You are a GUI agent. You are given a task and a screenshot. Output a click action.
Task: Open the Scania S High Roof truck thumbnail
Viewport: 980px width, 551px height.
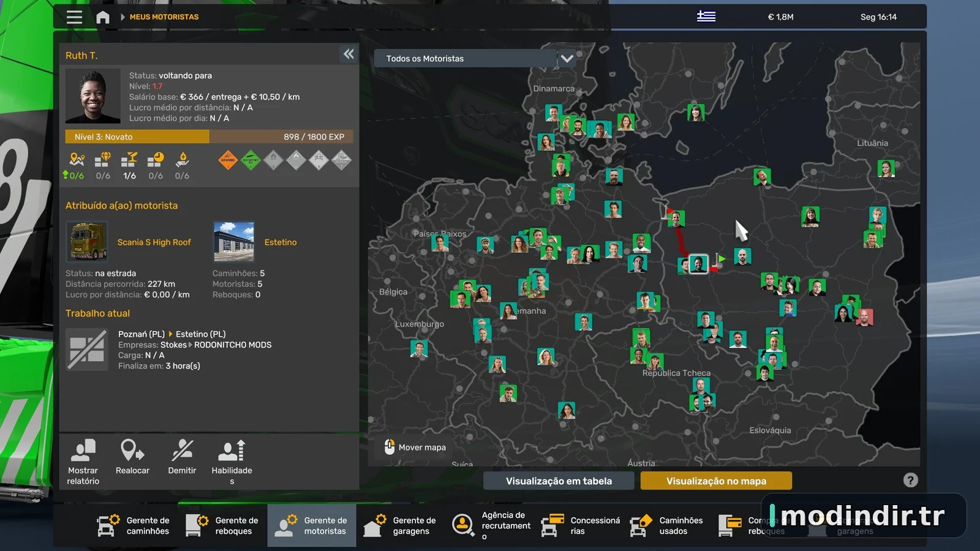click(x=87, y=242)
